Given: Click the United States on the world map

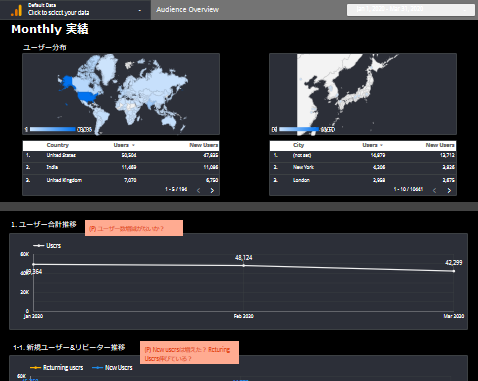Looking at the screenshot, I should click(x=88, y=96).
